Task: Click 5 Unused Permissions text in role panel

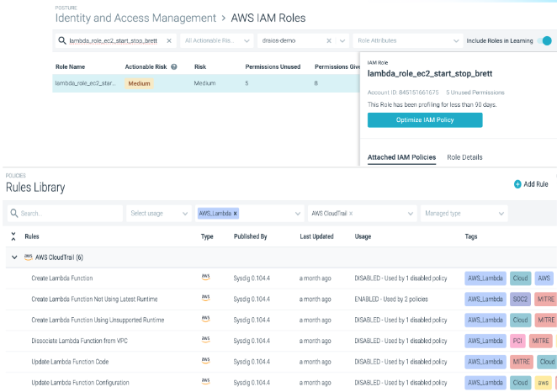Action: click(475, 93)
